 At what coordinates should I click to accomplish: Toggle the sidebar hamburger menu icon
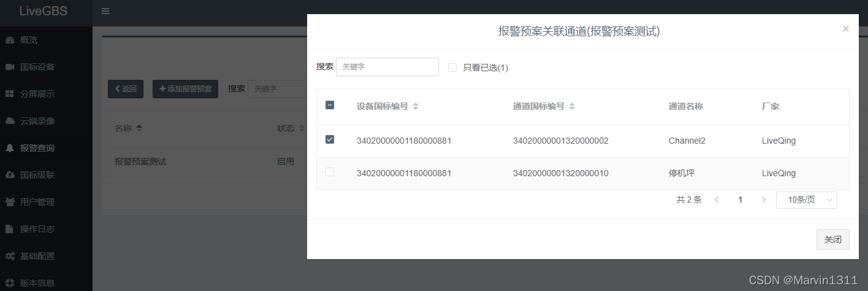[105, 11]
